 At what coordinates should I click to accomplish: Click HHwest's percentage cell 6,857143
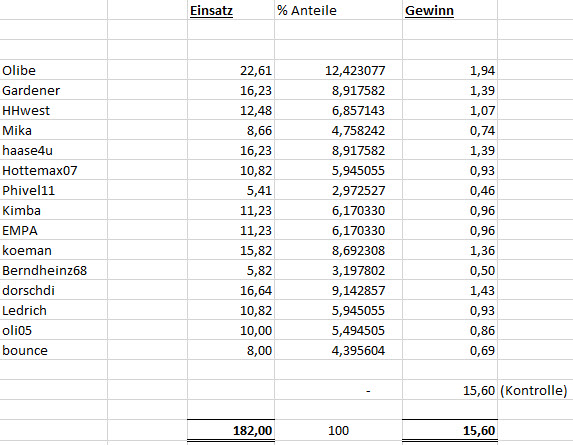[338, 110]
